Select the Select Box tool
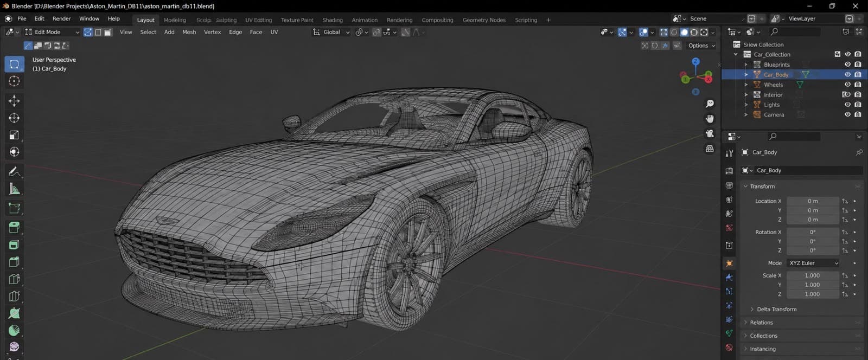 pos(14,64)
